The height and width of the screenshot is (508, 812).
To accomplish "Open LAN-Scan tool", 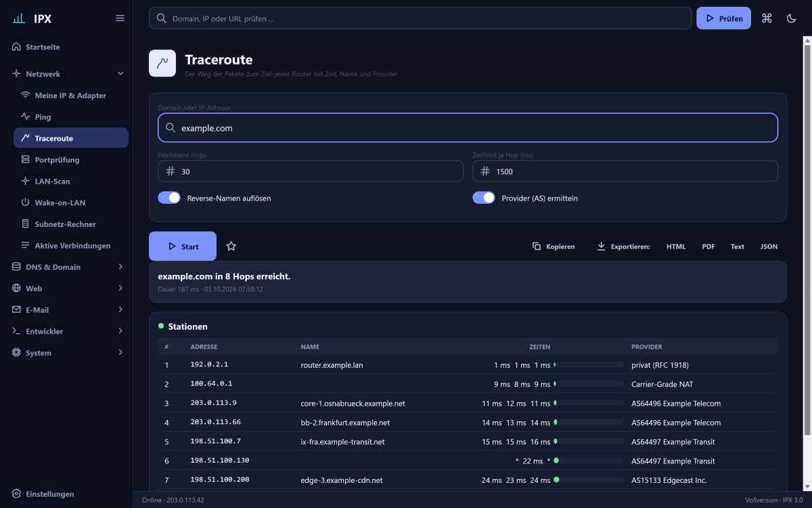I will pyautogui.click(x=71, y=181).
